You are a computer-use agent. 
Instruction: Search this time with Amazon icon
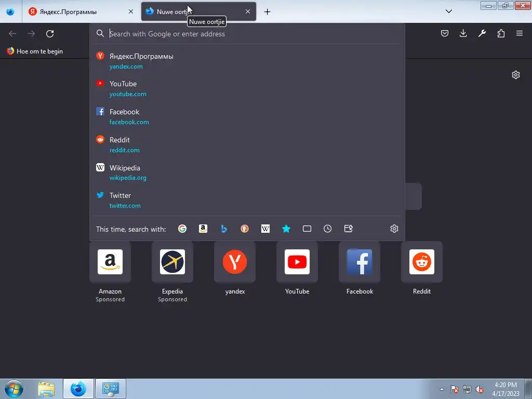pyautogui.click(x=203, y=229)
